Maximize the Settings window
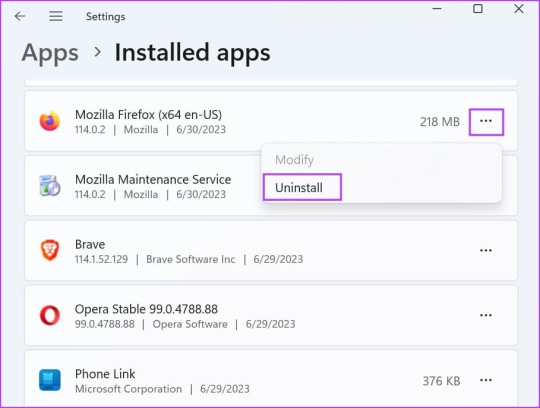 478,9
